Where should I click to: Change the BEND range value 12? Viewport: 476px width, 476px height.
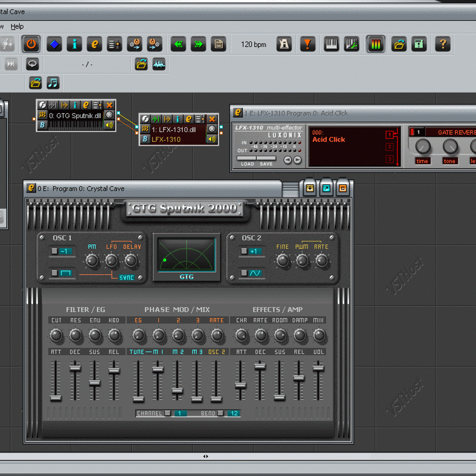point(234,413)
